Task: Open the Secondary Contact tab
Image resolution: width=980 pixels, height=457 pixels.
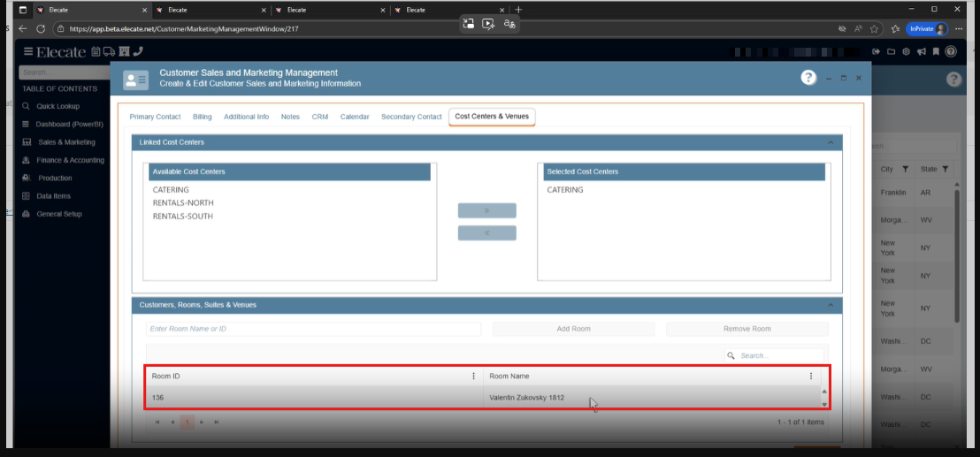Action: [x=411, y=117]
